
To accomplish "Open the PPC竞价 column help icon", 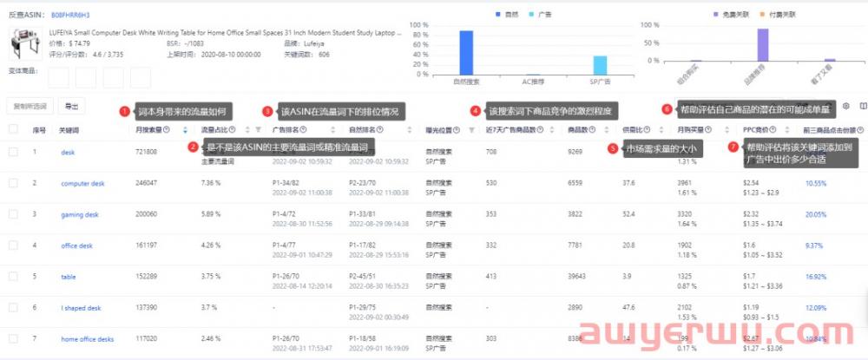I will click(773, 130).
